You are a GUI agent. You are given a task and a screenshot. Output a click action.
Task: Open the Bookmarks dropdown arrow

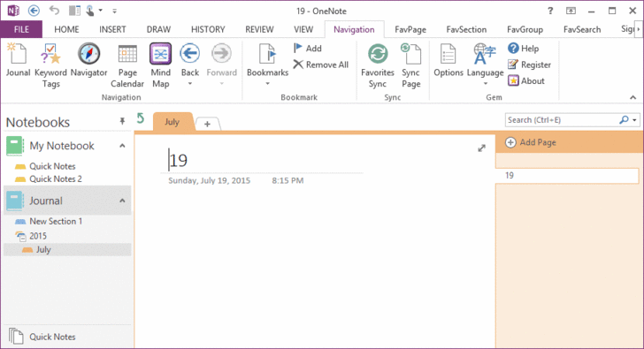point(267,84)
